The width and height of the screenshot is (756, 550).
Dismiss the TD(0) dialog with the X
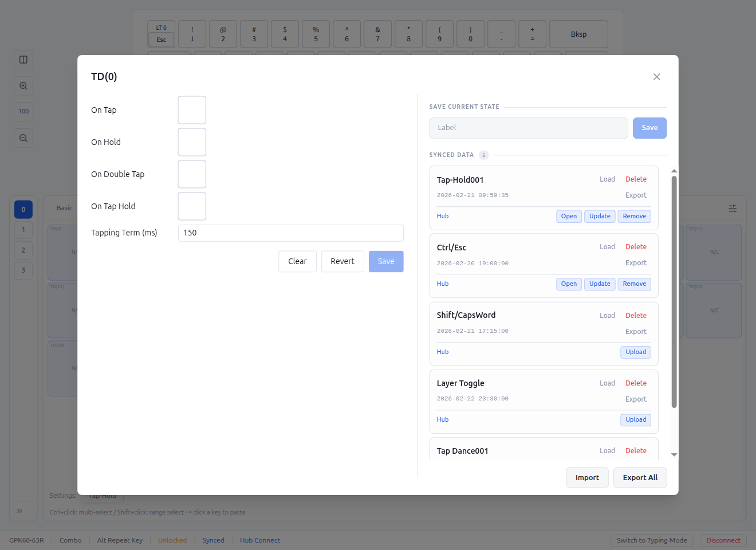tap(656, 76)
